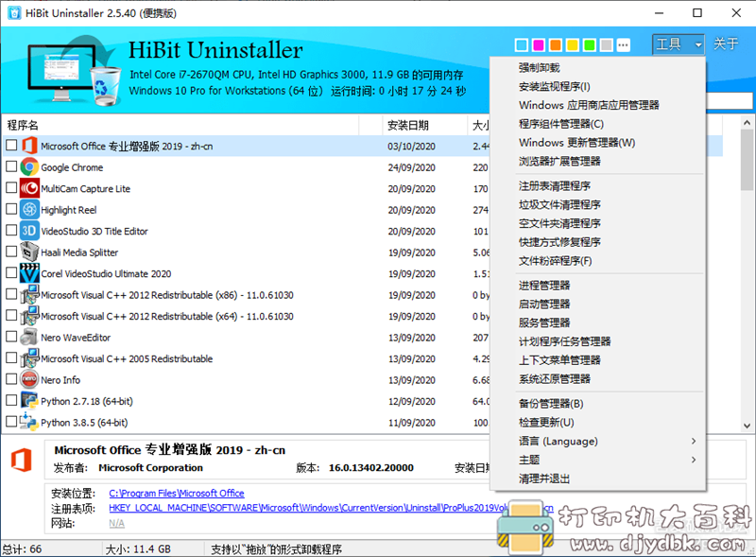Expand the 语言 (Language) submenu

598,442
